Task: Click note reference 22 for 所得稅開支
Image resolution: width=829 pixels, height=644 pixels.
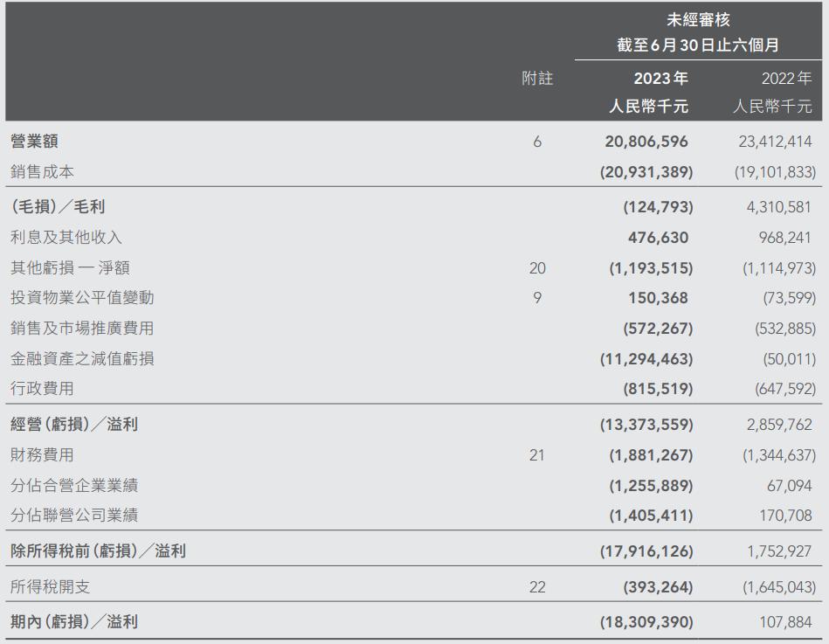Action: 537,587
